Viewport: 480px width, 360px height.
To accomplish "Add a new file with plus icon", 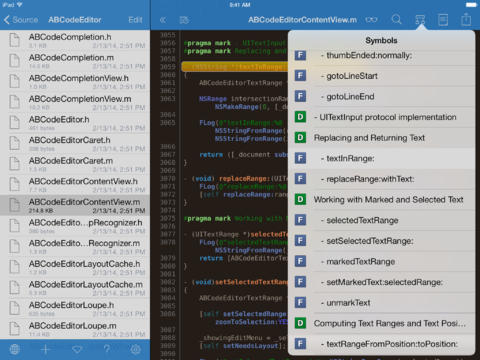I will 46,349.
